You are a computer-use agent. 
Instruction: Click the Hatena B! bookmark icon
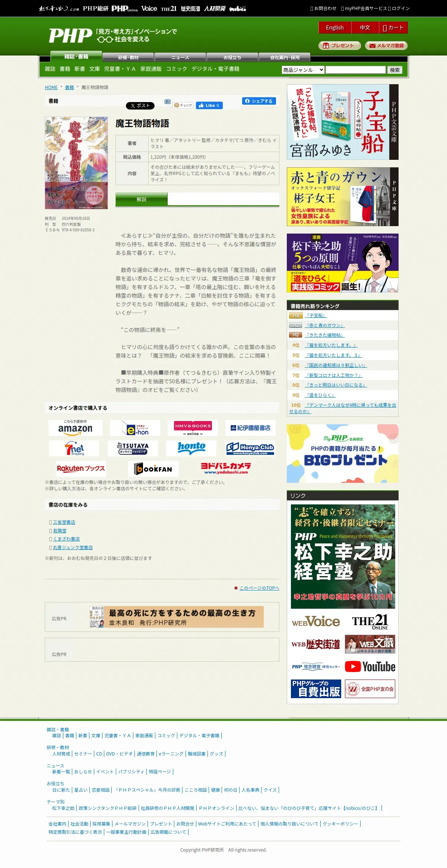(x=168, y=102)
